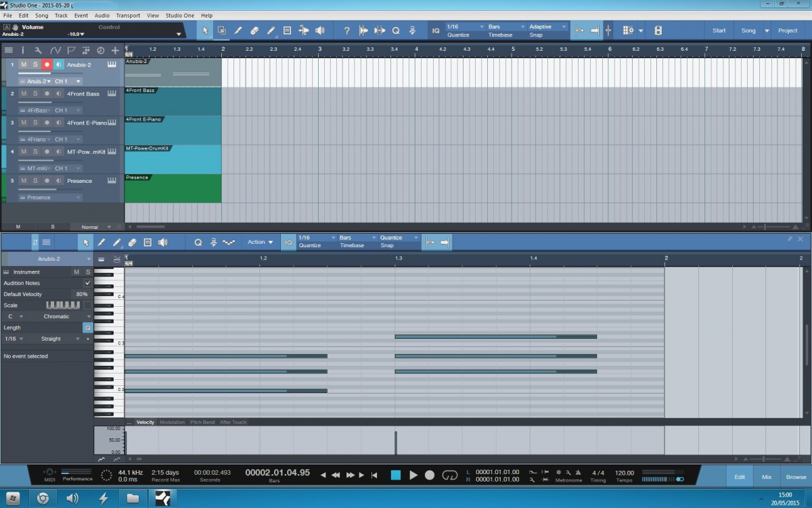Uncheck the Audition Notes checkbox

[87, 283]
